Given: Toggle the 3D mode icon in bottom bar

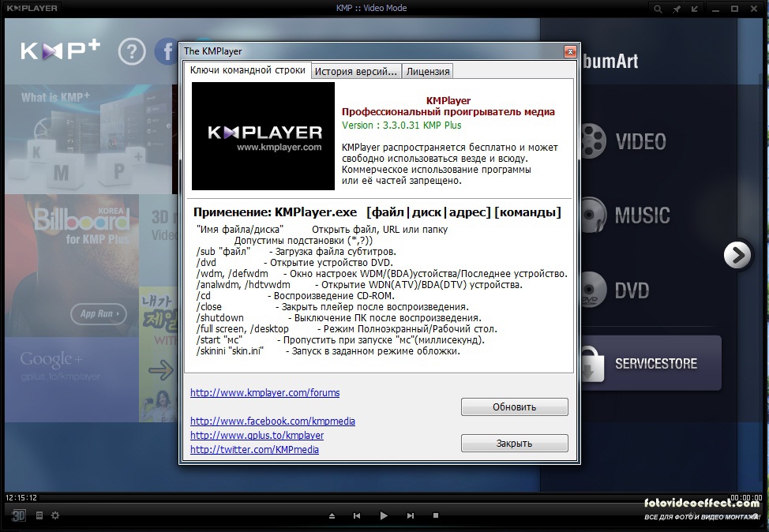Looking at the screenshot, I should (x=19, y=515).
